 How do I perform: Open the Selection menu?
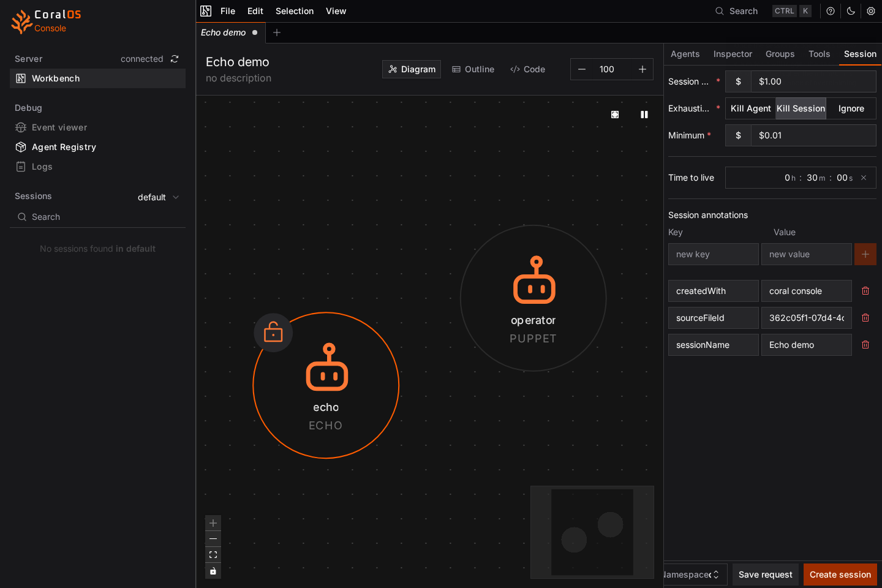pyautogui.click(x=295, y=11)
